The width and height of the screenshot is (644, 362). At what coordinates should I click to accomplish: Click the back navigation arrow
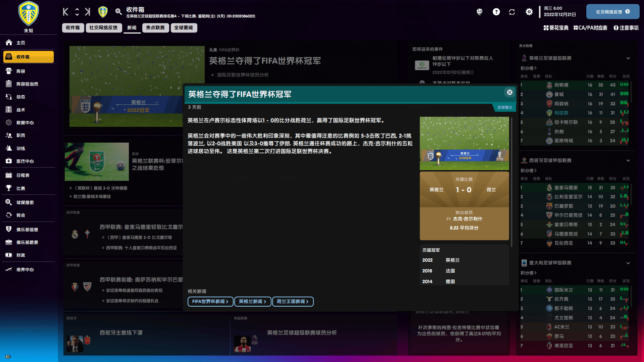(66, 12)
